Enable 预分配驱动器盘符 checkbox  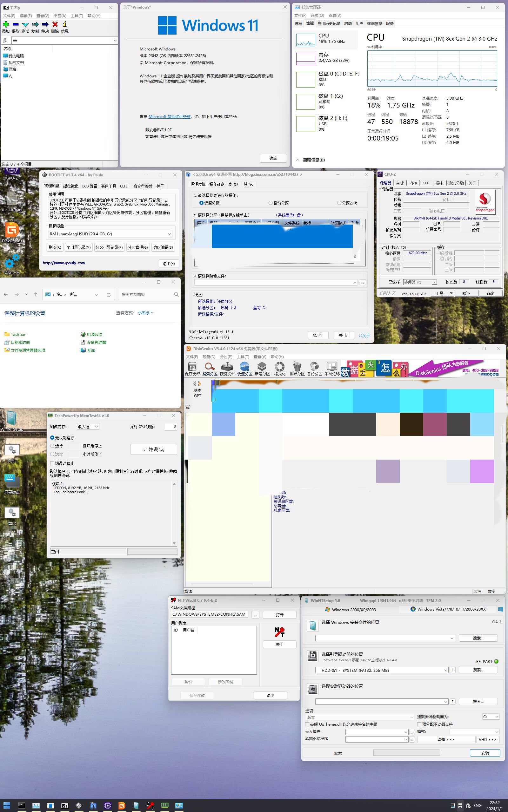point(419,724)
